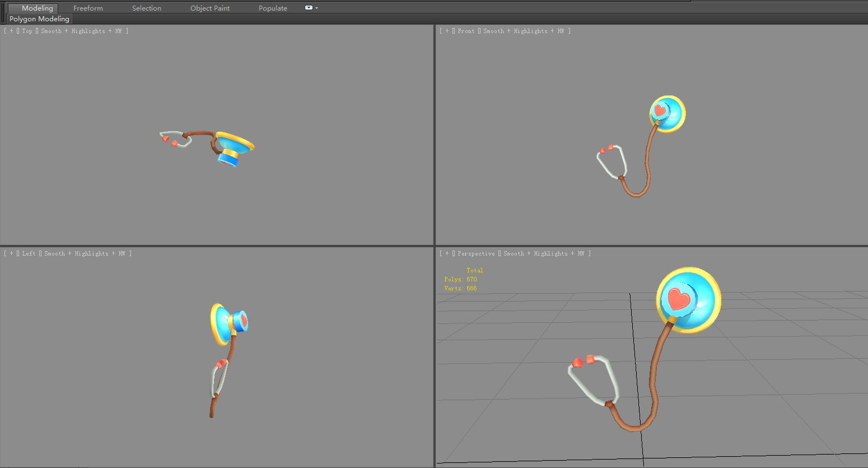This screenshot has width=868, height=468.
Task: Open the ribbon configuration dropdown arrow
Action: 316,8
